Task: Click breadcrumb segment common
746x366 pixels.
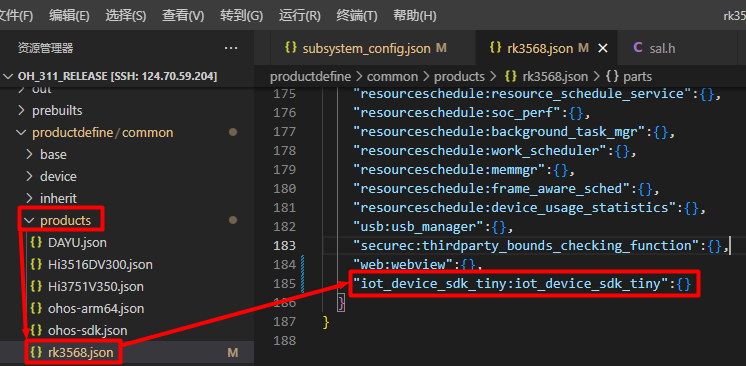Action: click(x=393, y=77)
